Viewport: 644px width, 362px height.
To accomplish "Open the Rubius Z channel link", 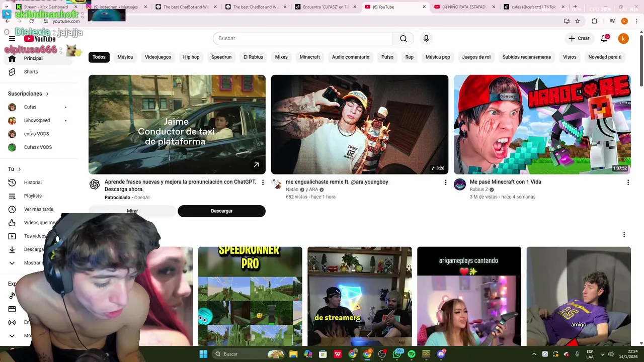I will [479, 190].
